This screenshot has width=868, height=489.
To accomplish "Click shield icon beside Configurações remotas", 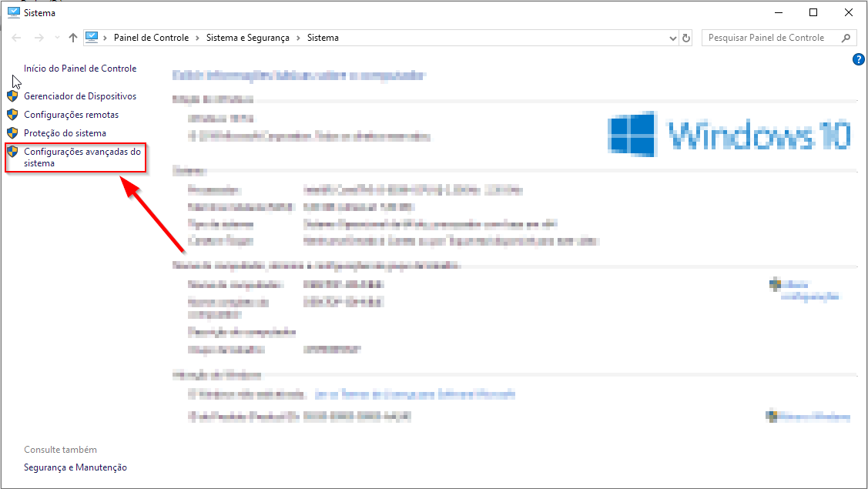I will (x=12, y=115).
